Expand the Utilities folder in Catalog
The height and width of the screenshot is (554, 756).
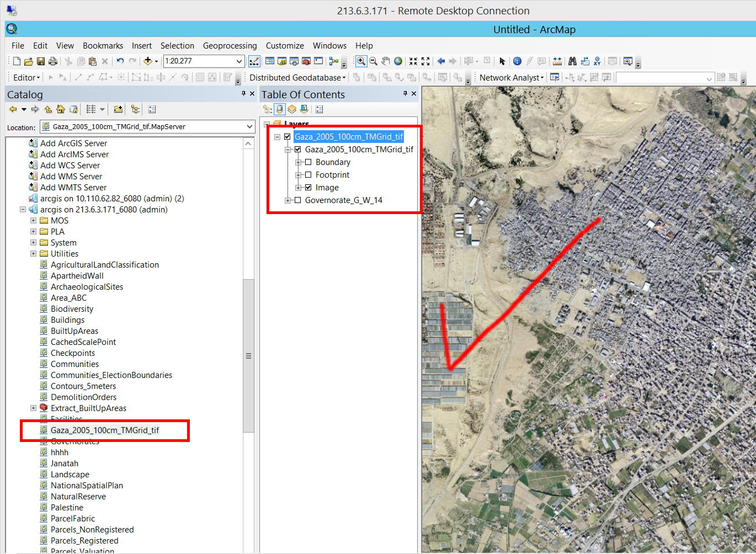point(33,254)
